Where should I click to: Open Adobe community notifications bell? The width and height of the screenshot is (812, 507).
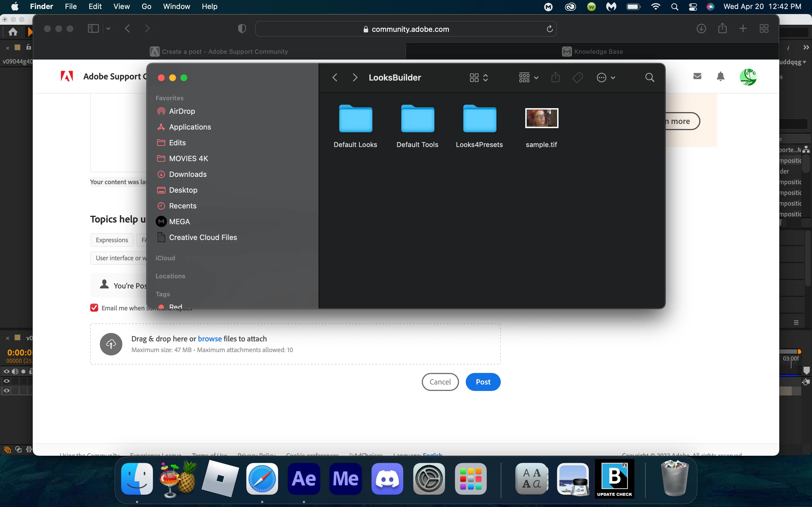point(720,76)
